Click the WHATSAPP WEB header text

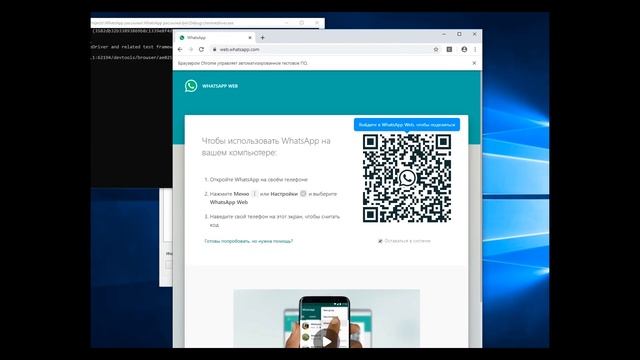[x=220, y=86]
